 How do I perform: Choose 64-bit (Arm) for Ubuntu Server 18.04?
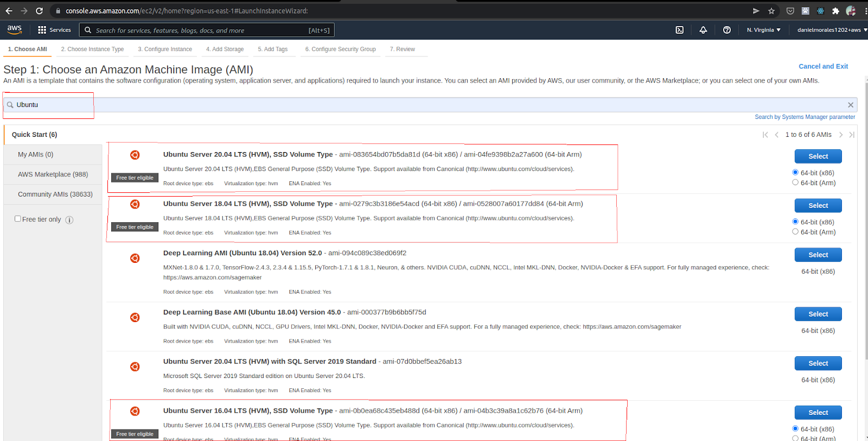coord(795,231)
